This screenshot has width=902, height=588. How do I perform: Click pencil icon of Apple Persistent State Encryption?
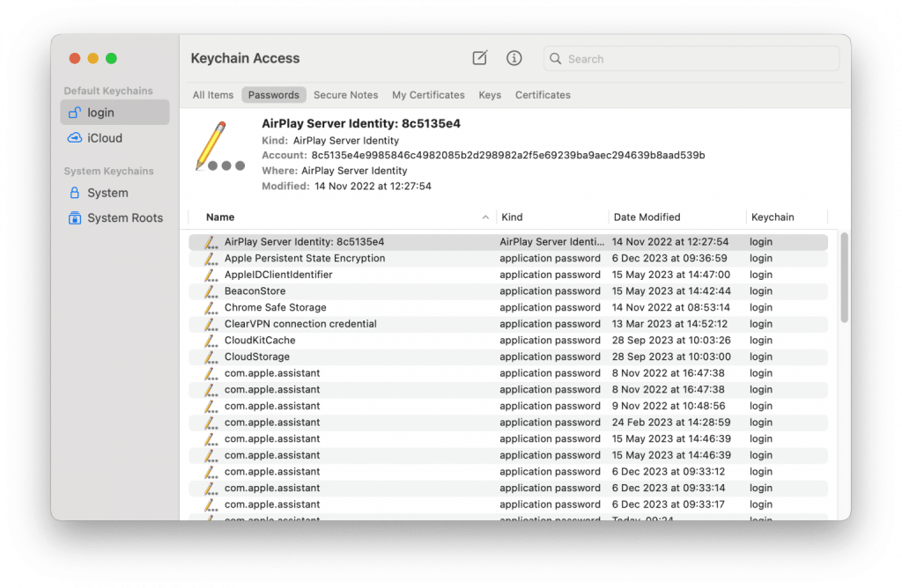tap(211, 259)
